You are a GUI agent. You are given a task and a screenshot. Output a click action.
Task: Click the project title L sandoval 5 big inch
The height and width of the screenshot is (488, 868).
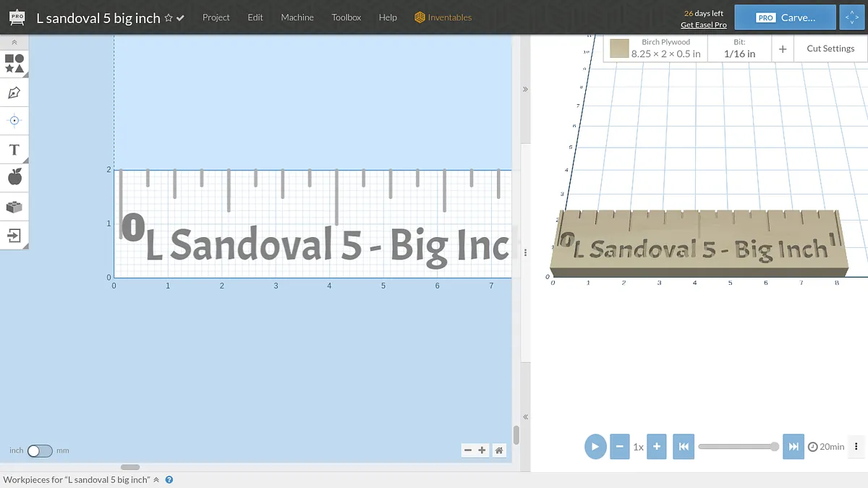pos(98,17)
